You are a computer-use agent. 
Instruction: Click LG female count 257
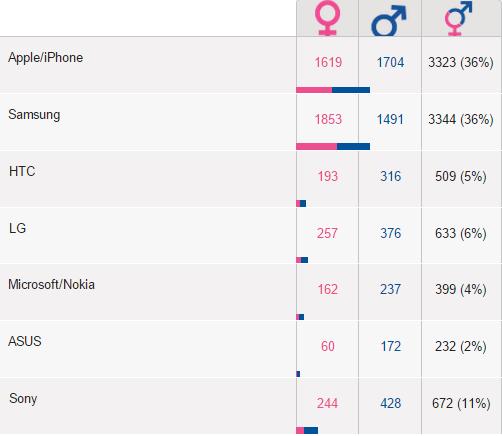[327, 234]
